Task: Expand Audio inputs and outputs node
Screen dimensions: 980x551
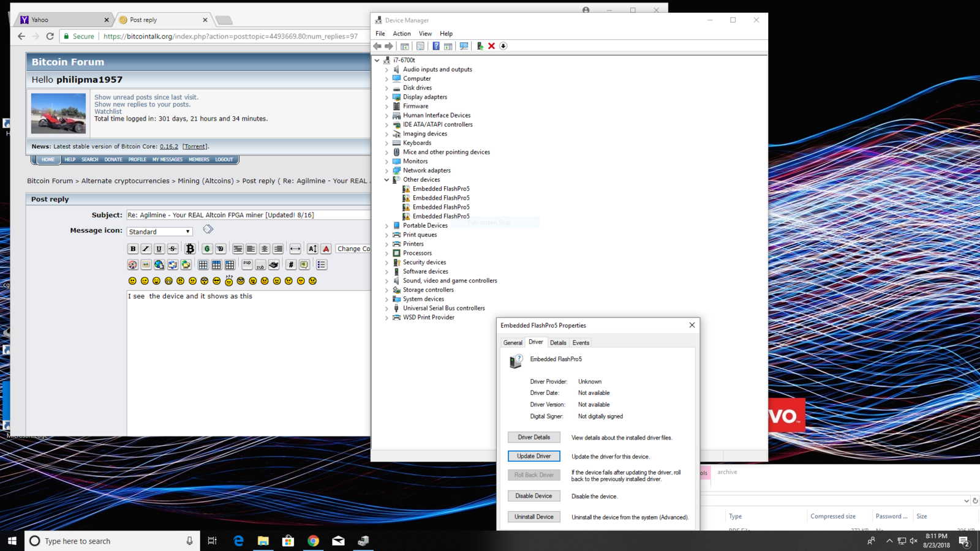Action: (x=386, y=70)
